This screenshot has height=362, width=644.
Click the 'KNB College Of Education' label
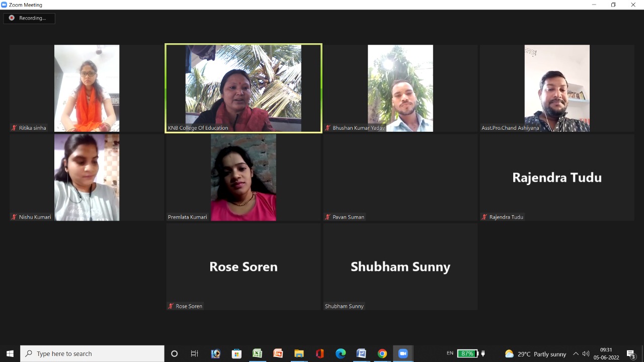point(198,128)
